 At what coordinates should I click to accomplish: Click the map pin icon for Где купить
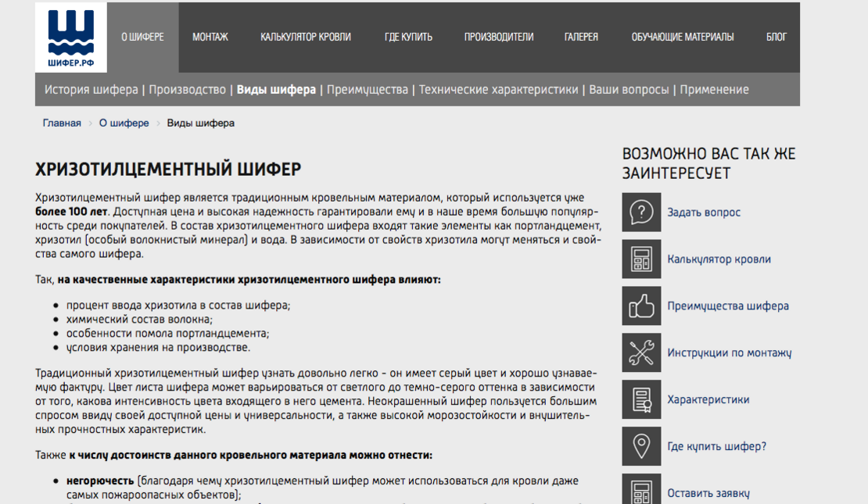tap(641, 447)
